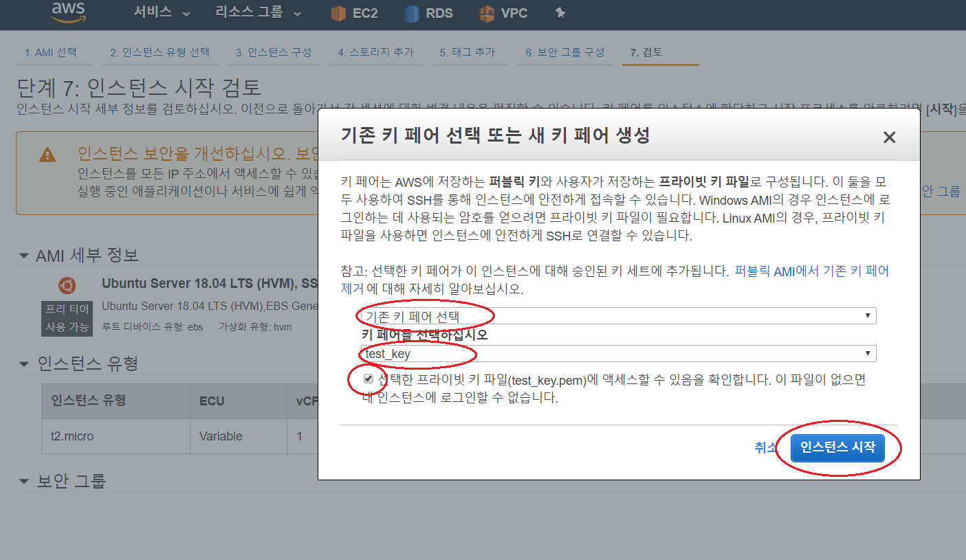Click the Ubuntu logo AMI icon
Screen dimensions: 966x560
[67, 284]
